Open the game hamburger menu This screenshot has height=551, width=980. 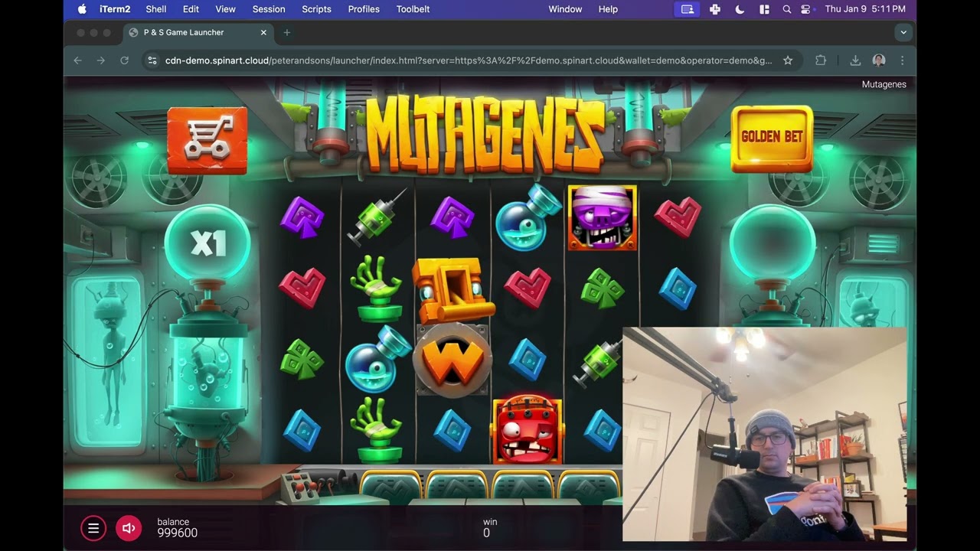pos(93,528)
